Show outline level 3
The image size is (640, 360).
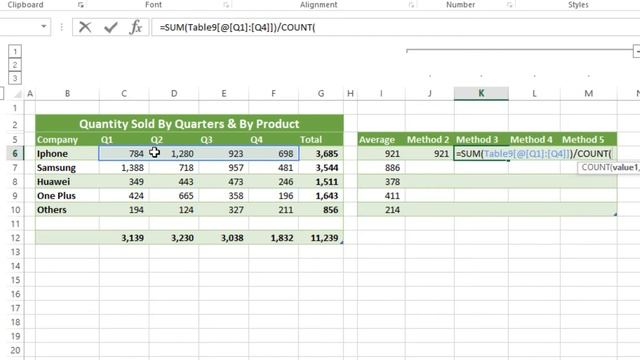coord(15,78)
